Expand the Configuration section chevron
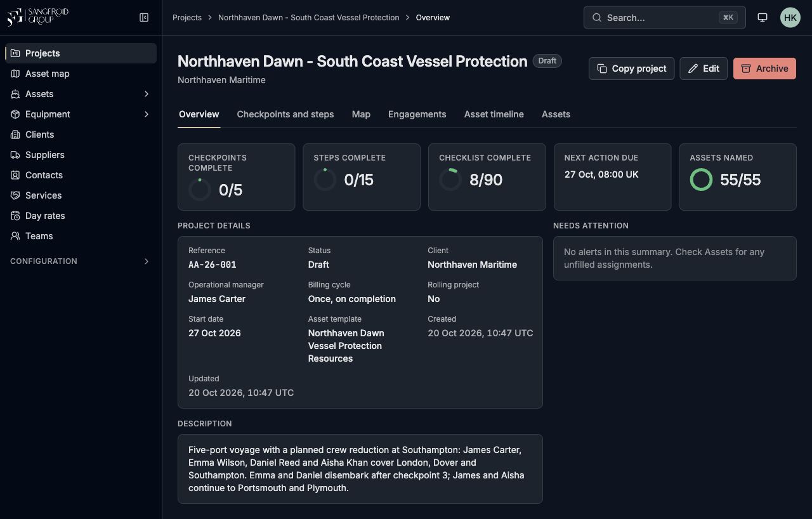The width and height of the screenshot is (812, 519). [147, 261]
